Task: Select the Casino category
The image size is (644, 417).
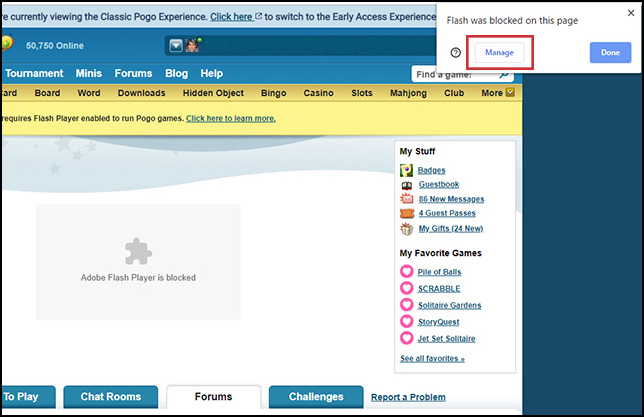Action: tap(318, 93)
